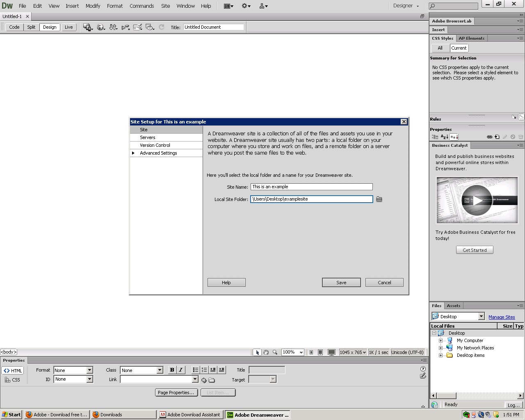Switch to Split view

[x=31, y=27]
